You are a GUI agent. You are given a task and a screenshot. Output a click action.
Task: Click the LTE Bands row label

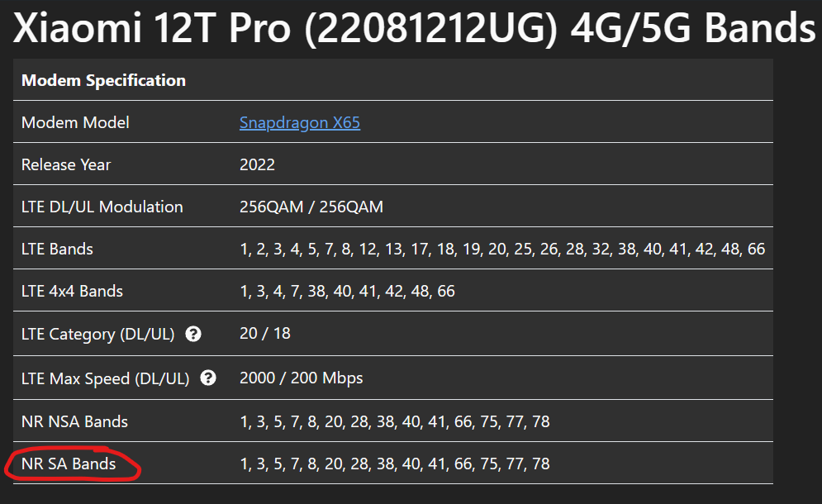57,249
